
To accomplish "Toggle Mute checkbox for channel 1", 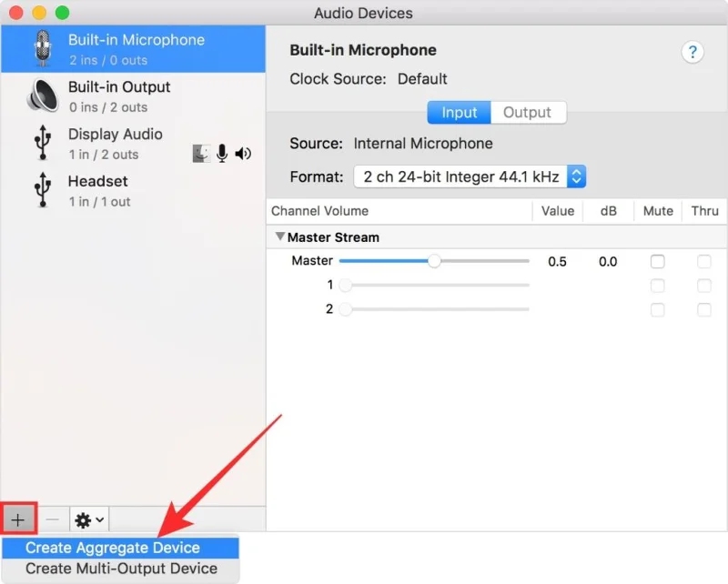I will [x=657, y=286].
